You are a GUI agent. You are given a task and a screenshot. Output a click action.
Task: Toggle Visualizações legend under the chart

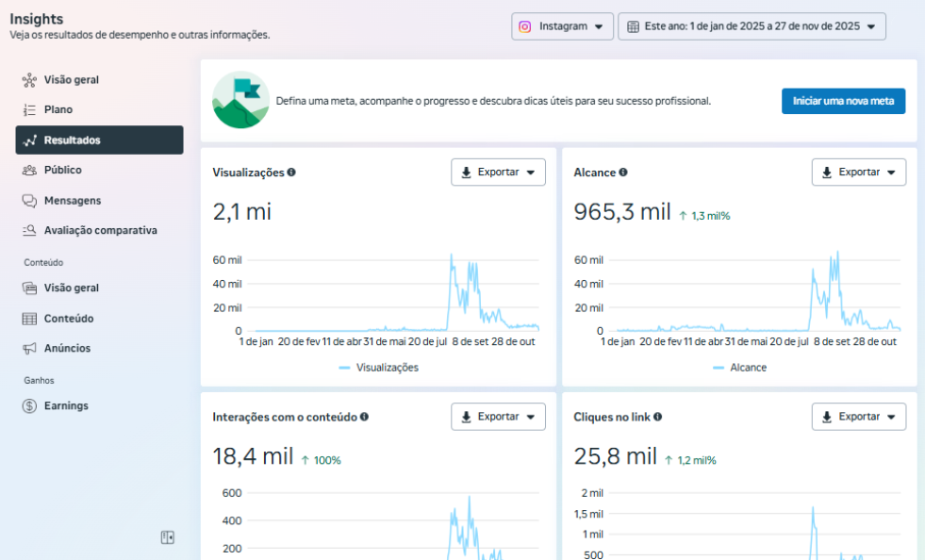tap(378, 368)
